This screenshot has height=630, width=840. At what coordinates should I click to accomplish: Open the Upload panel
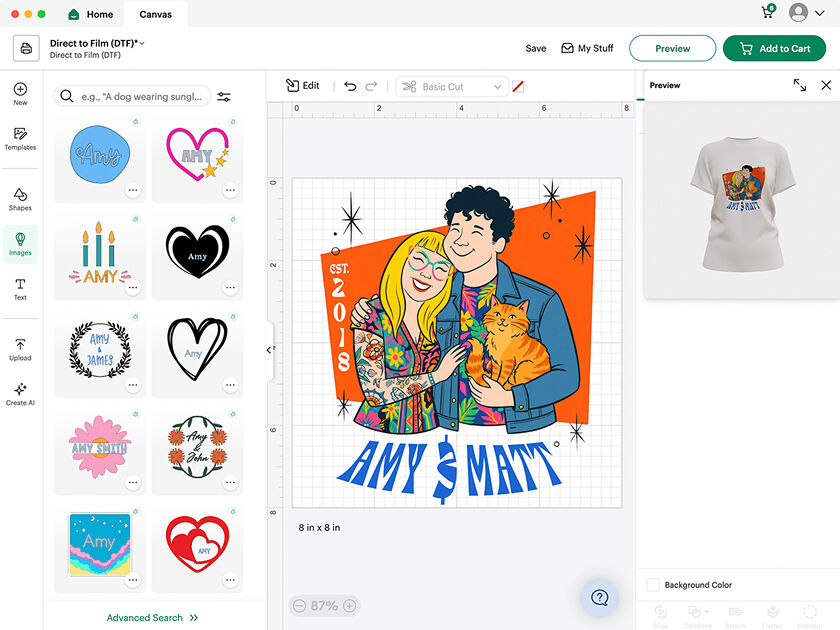point(20,348)
